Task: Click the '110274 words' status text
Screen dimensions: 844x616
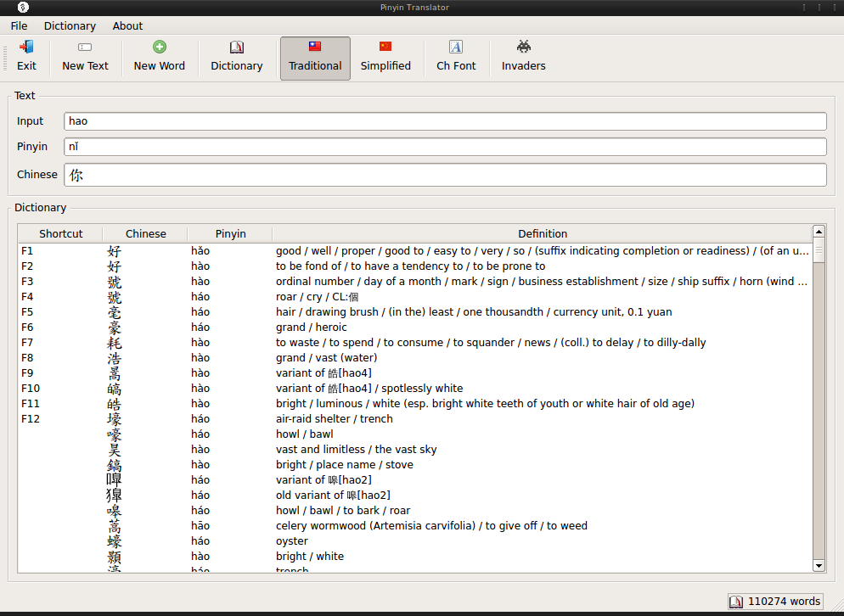Action: coord(784,602)
